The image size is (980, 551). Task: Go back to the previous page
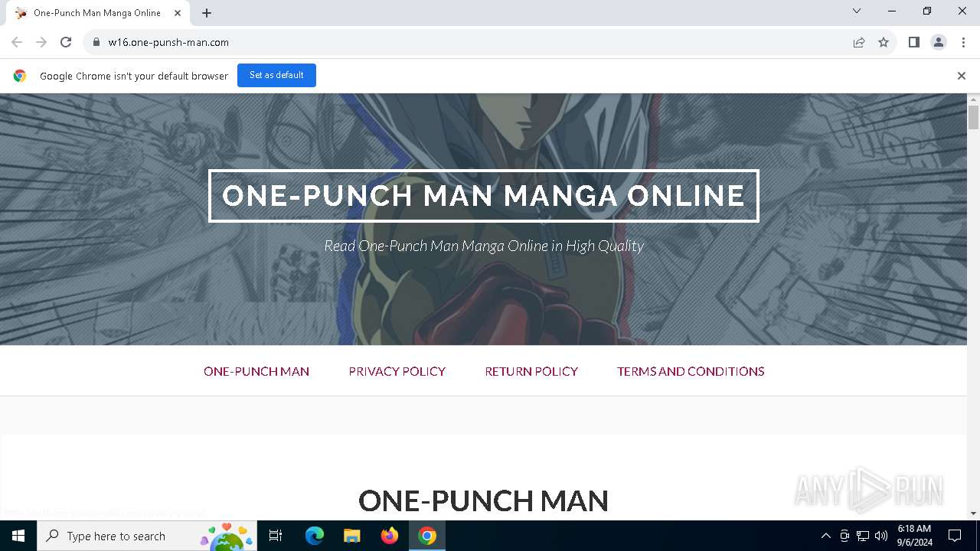17,42
